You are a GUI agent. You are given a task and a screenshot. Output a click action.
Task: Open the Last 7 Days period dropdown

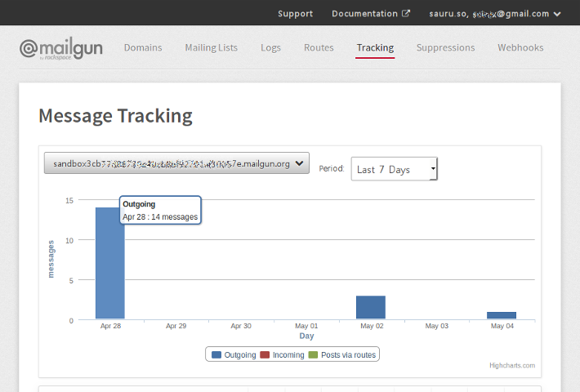click(395, 169)
